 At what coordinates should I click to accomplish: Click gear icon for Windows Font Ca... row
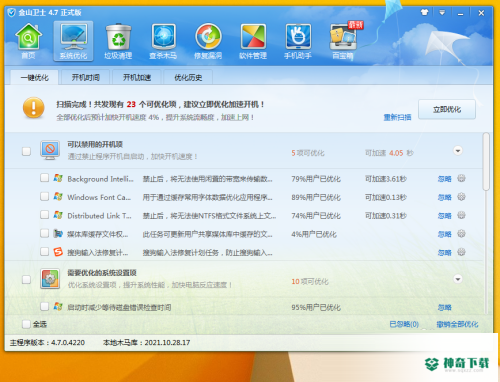tap(461, 197)
